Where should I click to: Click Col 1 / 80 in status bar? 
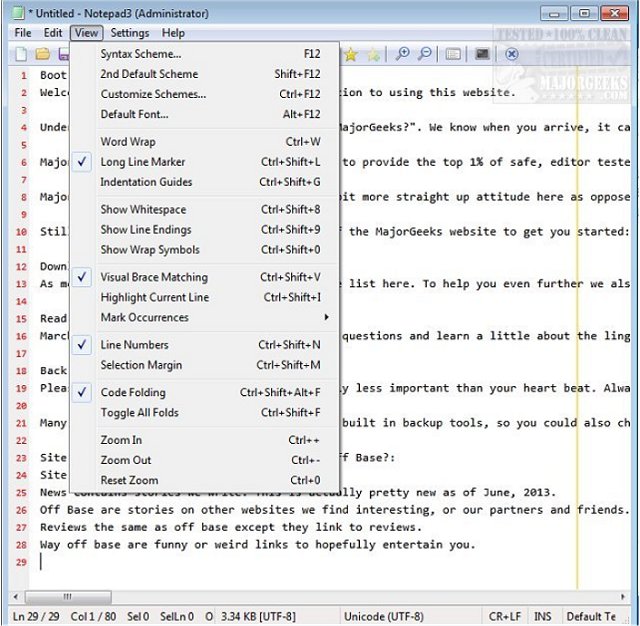(93, 616)
